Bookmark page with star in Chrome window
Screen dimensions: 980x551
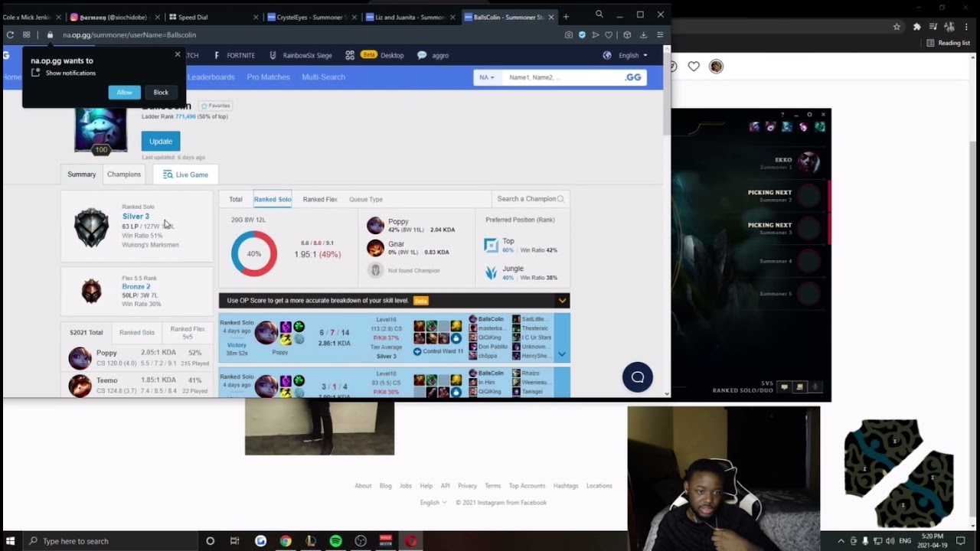click(x=897, y=27)
